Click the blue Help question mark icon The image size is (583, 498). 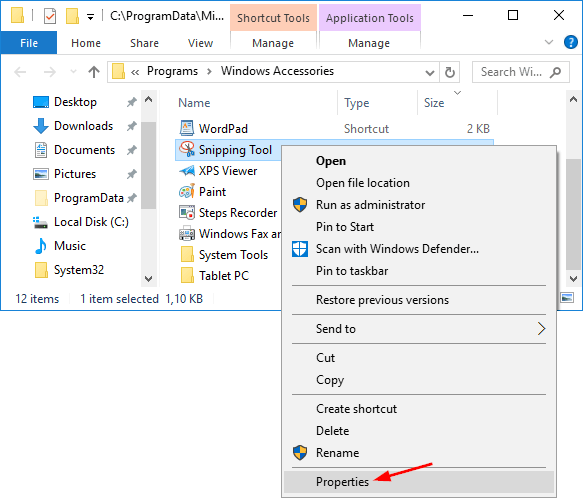tap(570, 42)
